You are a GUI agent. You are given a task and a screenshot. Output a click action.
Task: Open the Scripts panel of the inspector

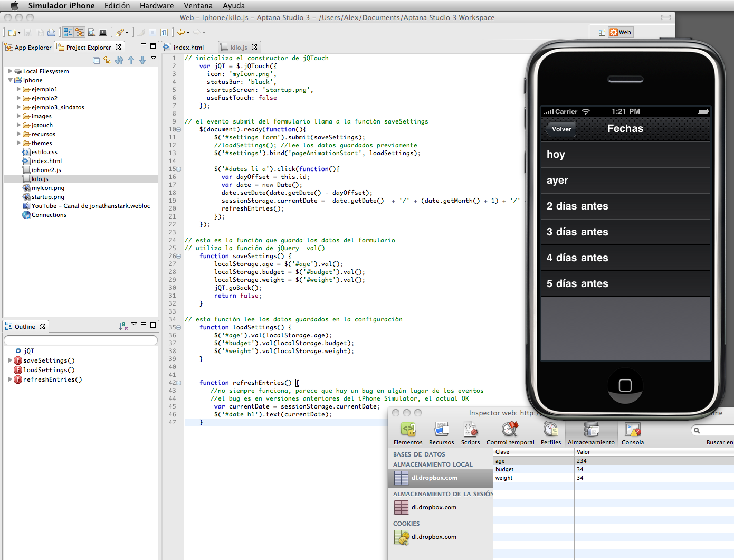[470, 433]
